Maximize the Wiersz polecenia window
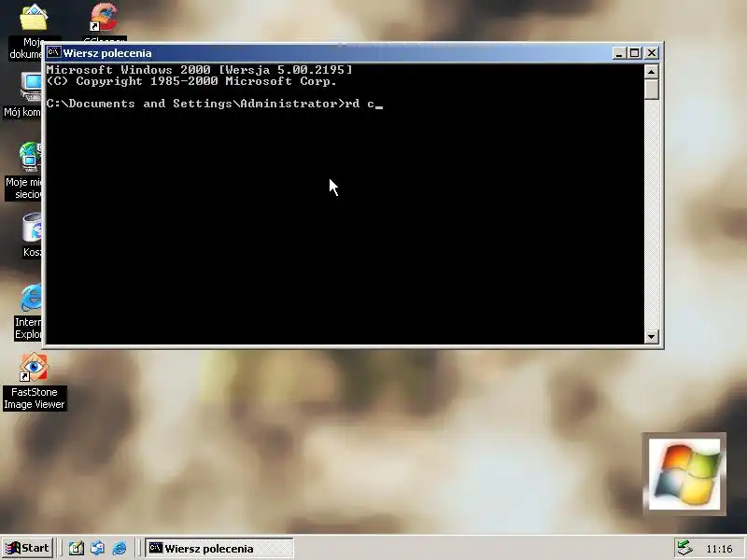Screen dimensions: 747x560 coord(635,53)
